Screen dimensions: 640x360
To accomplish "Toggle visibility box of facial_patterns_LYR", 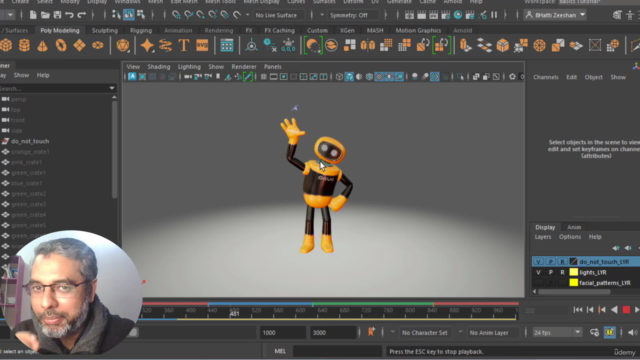I will point(538,282).
